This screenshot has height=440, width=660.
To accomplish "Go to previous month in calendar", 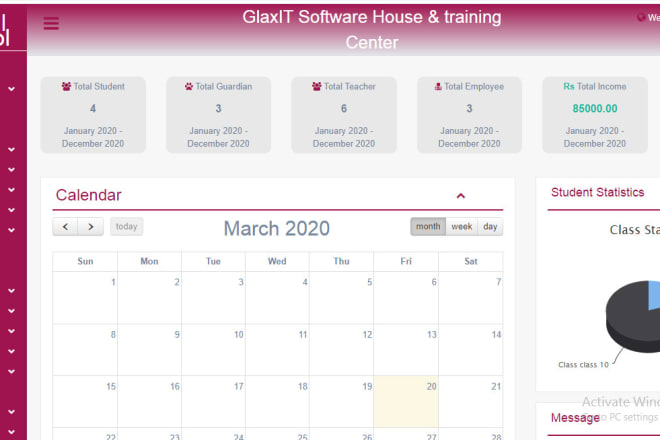I will pyautogui.click(x=65, y=227).
